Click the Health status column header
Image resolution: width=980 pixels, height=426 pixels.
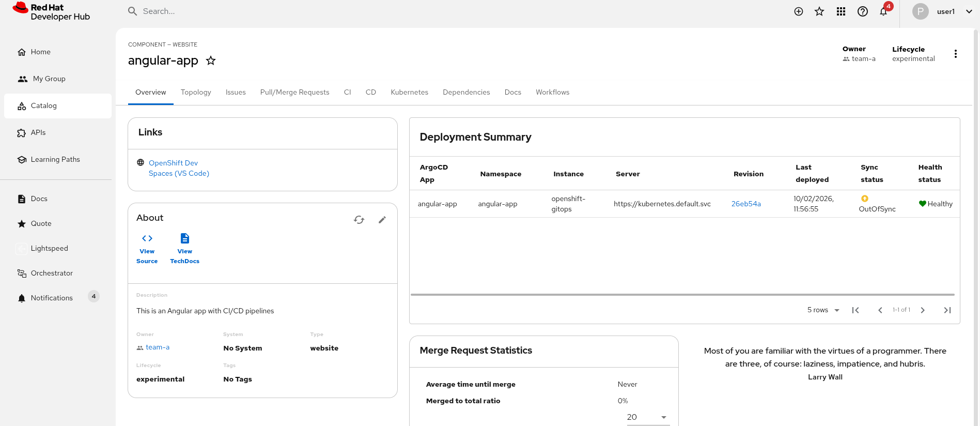pos(930,174)
